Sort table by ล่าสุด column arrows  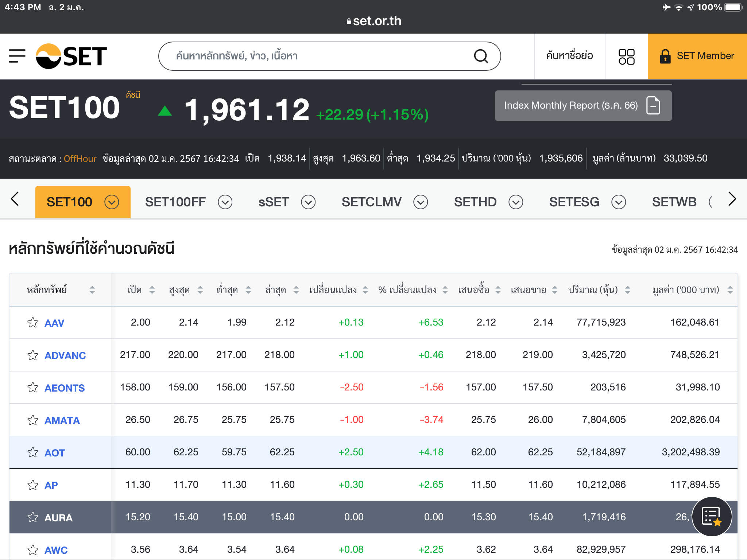click(x=296, y=290)
